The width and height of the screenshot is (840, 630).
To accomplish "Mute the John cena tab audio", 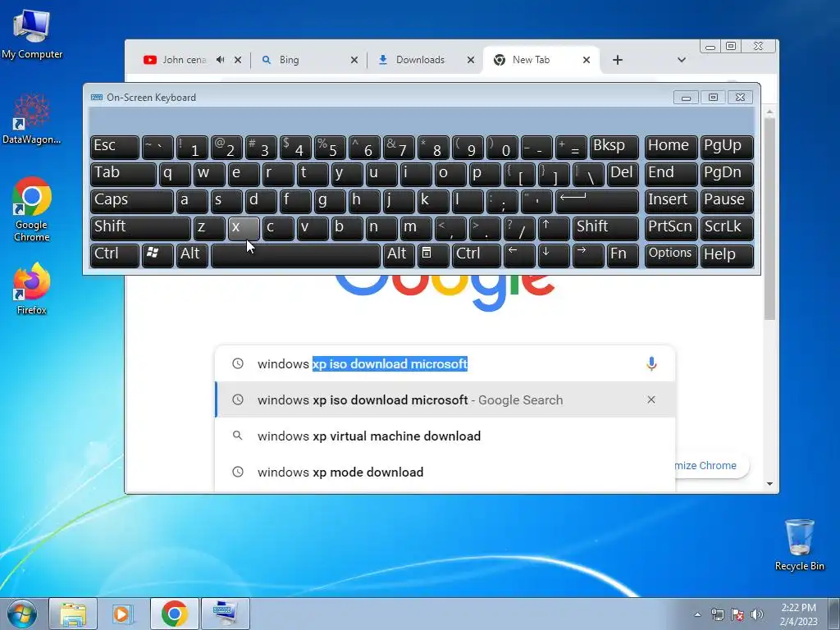I will [x=220, y=59].
